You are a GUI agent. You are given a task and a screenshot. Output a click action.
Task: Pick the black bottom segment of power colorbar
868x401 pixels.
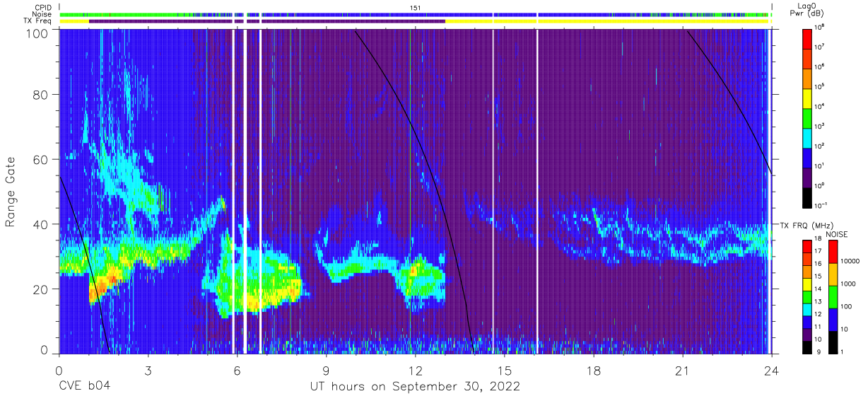click(808, 197)
